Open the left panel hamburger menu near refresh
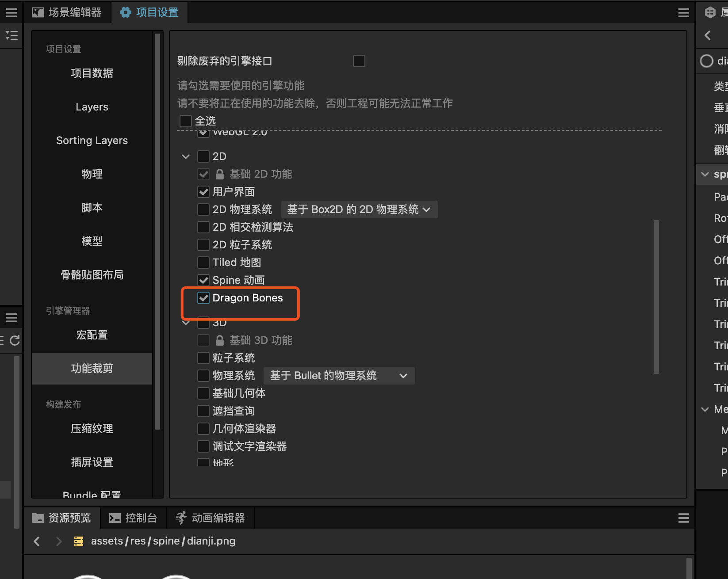 click(11, 318)
